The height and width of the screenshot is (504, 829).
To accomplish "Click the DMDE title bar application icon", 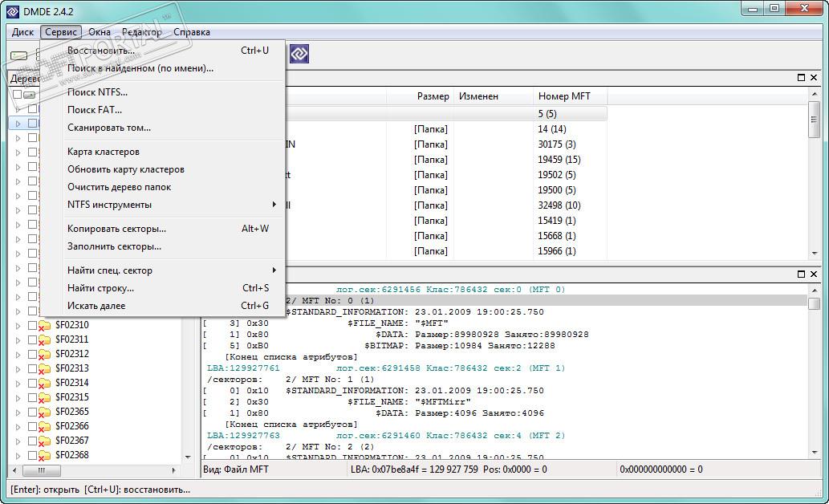I will pyautogui.click(x=13, y=11).
